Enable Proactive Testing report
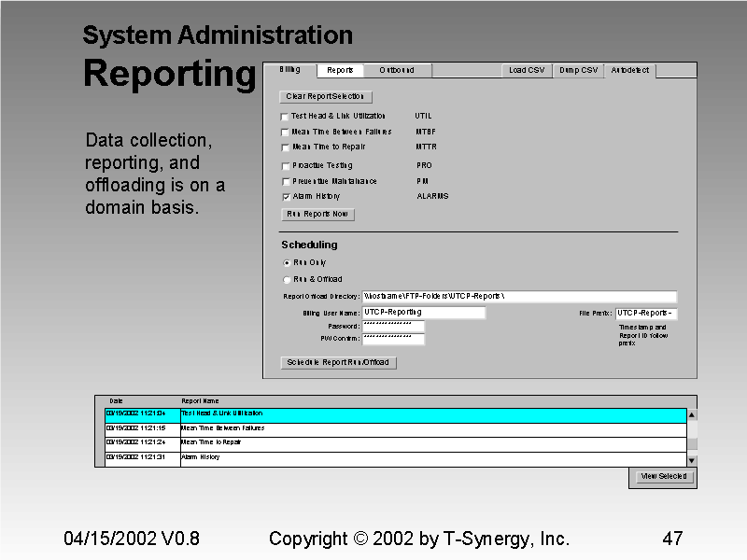Screen dimensions: 747x560 (x=285, y=165)
